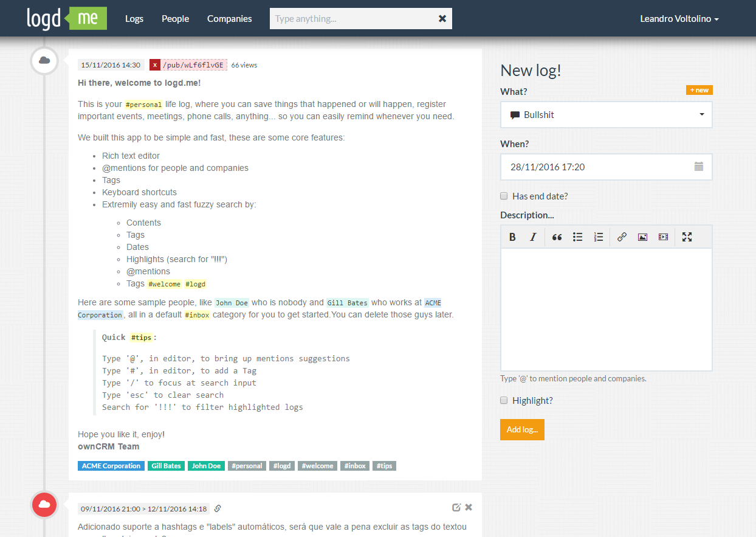The width and height of the screenshot is (756, 537).
Task: Click the link icon on the 09/11/2016 log
Action: coord(218,508)
